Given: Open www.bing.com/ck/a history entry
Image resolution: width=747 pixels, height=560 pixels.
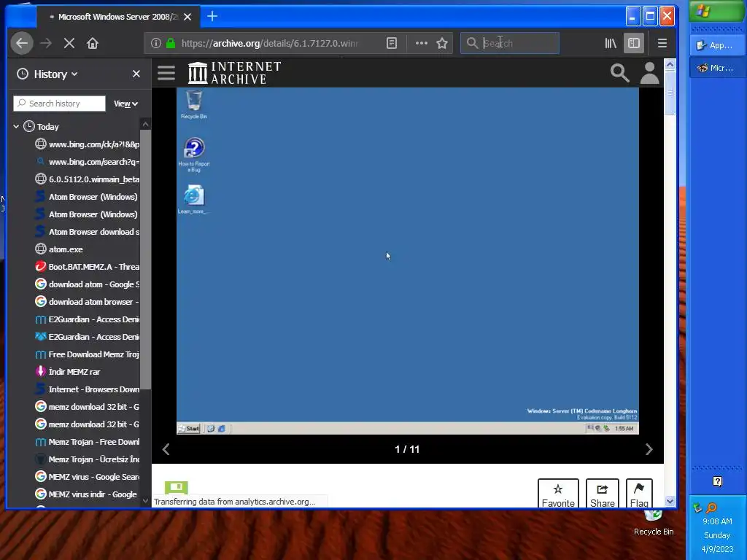Looking at the screenshot, I should [x=88, y=144].
